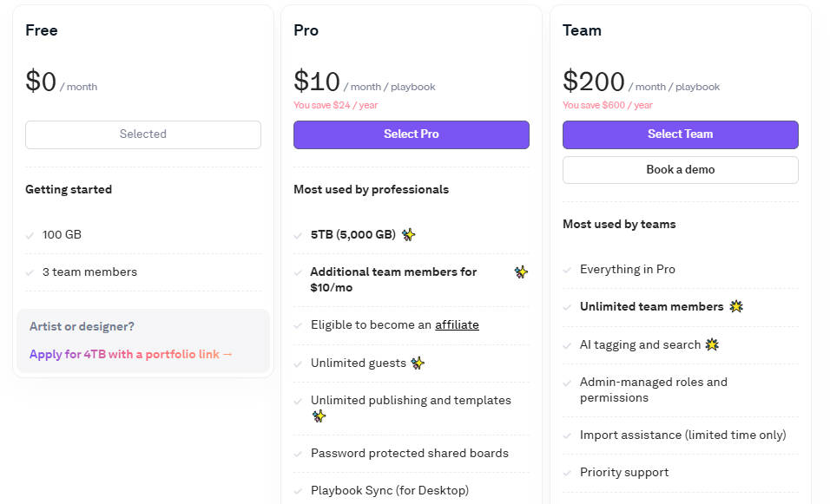Click the Pro plan heading

306,30
